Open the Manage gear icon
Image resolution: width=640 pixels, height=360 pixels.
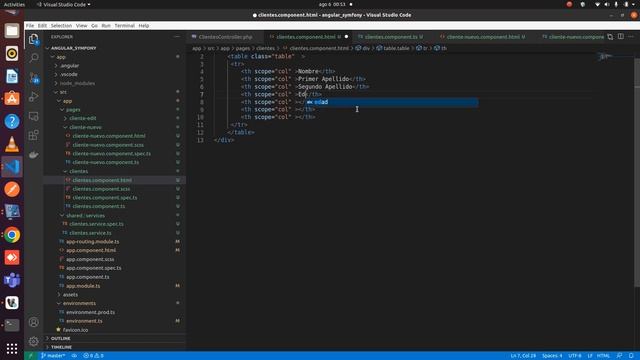tap(33, 341)
